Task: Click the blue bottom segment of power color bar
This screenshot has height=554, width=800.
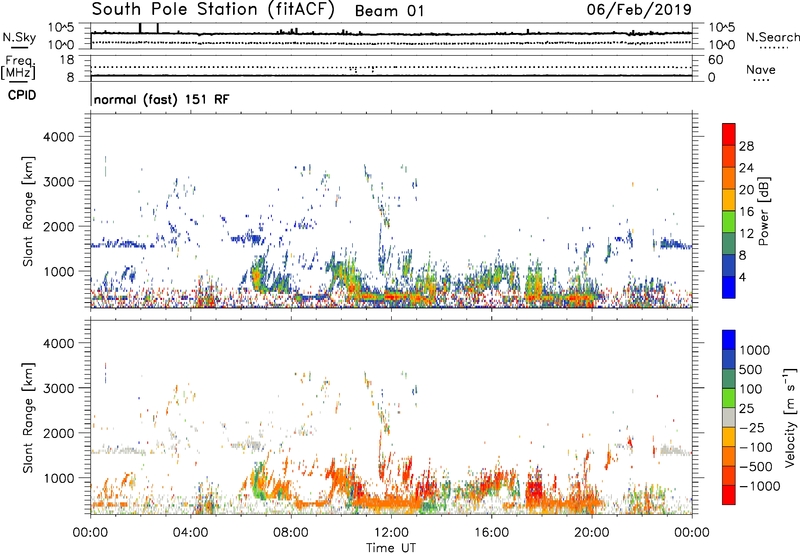Action: point(729,287)
